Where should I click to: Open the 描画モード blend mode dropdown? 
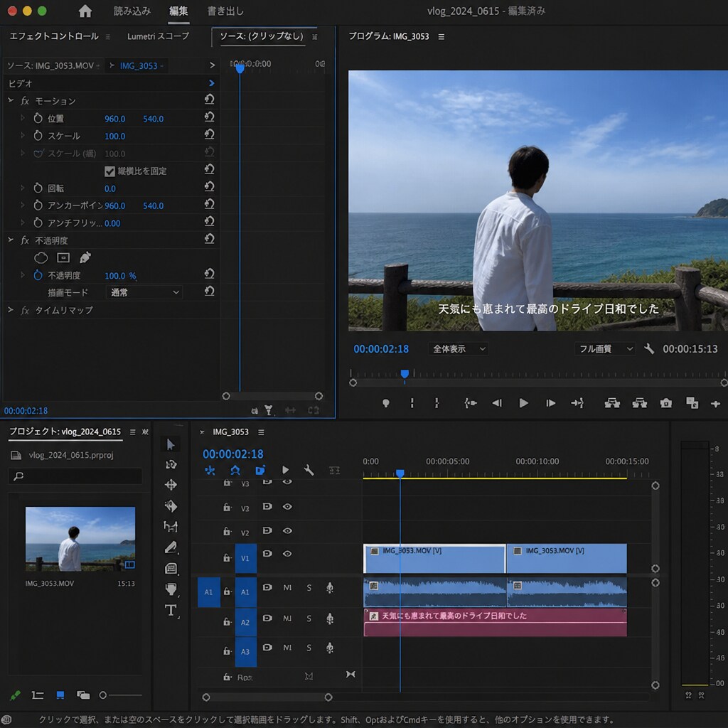pos(144,292)
